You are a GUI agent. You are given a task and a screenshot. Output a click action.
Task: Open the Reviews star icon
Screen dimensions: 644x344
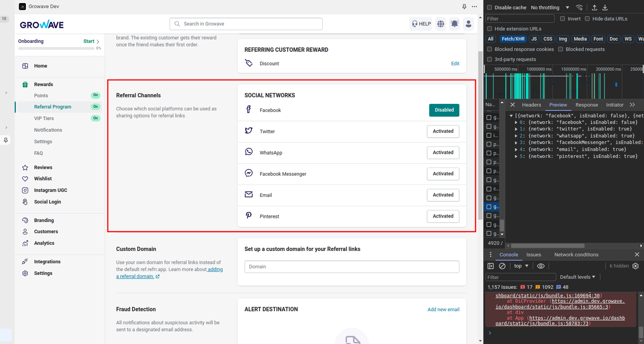25,168
